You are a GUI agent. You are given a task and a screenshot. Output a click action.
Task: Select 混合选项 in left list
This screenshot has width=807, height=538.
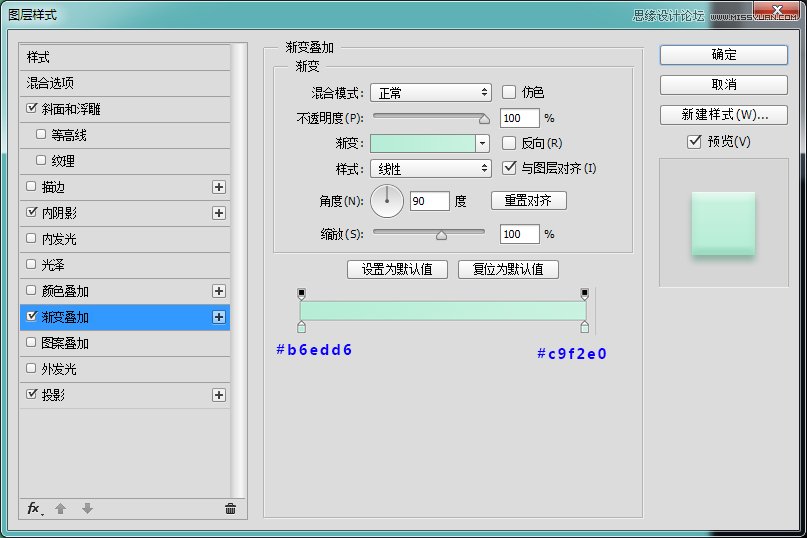pyautogui.click(x=125, y=83)
